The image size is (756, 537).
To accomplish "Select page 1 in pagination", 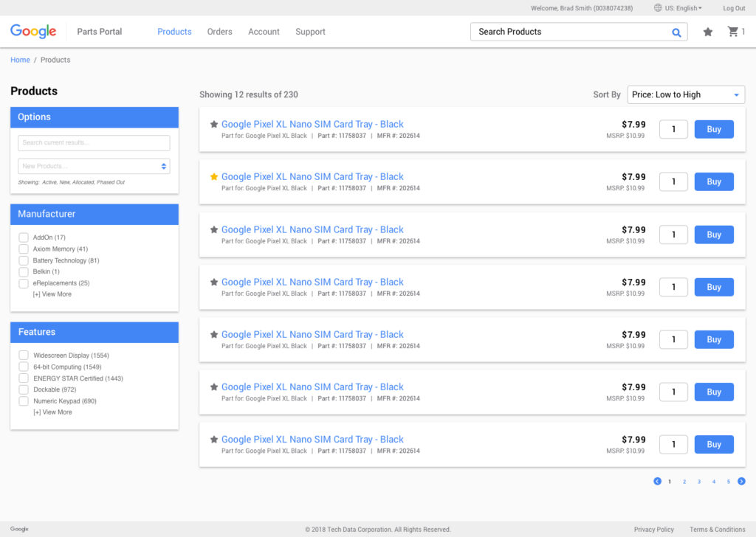I will click(x=670, y=482).
